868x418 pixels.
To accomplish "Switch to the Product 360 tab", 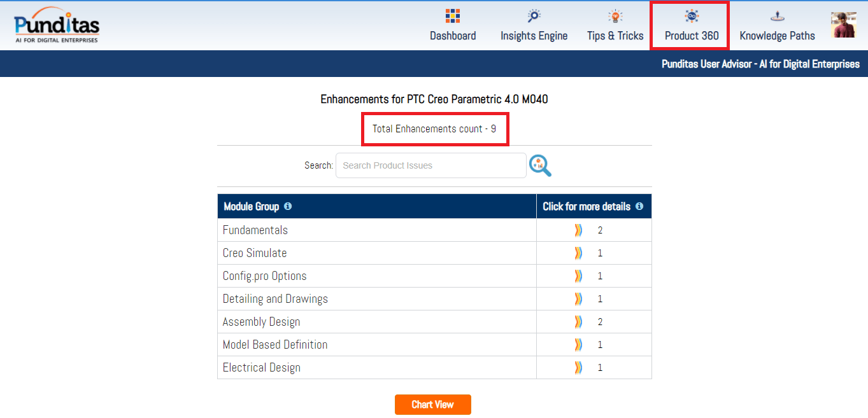I will pyautogui.click(x=691, y=26).
